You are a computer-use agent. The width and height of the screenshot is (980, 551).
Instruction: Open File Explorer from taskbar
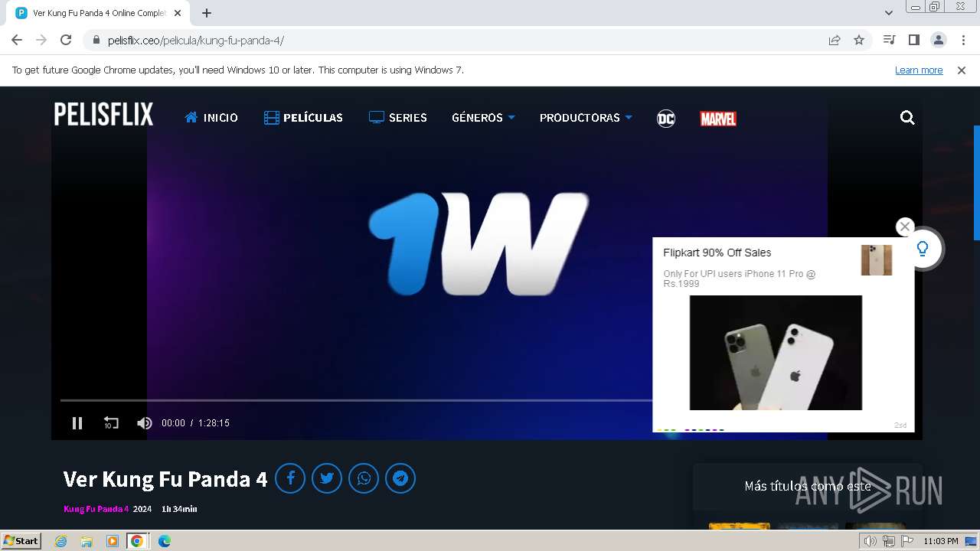pyautogui.click(x=87, y=541)
